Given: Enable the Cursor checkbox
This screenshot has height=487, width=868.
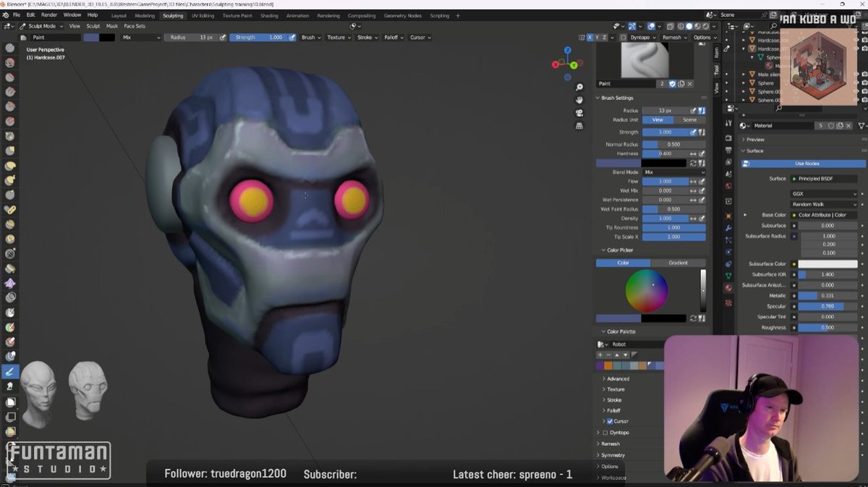Looking at the screenshot, I should tap(610, 421).
